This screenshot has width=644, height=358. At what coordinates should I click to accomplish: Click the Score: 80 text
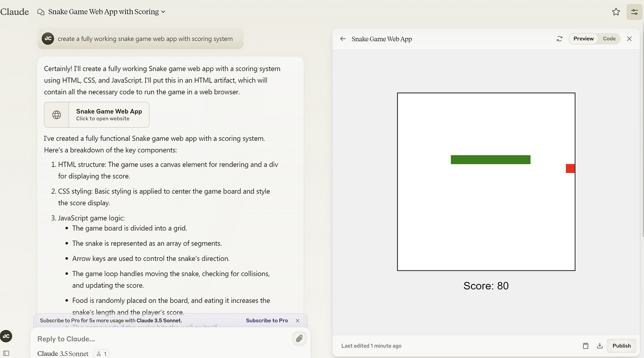pyautogui.click(x=486, y=286)
